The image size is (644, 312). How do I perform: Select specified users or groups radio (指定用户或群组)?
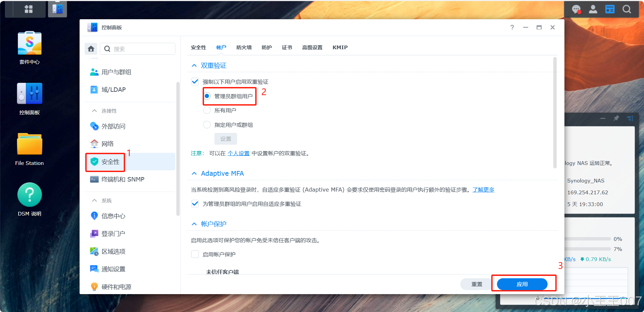[x=207, y=125]
